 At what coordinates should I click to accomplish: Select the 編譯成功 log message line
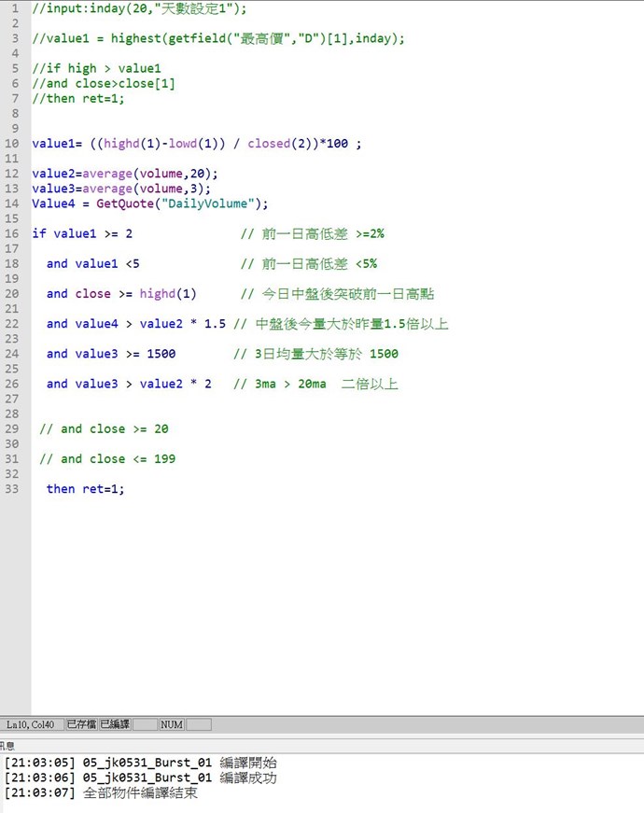pyautogui.click(x=140, y=778)
